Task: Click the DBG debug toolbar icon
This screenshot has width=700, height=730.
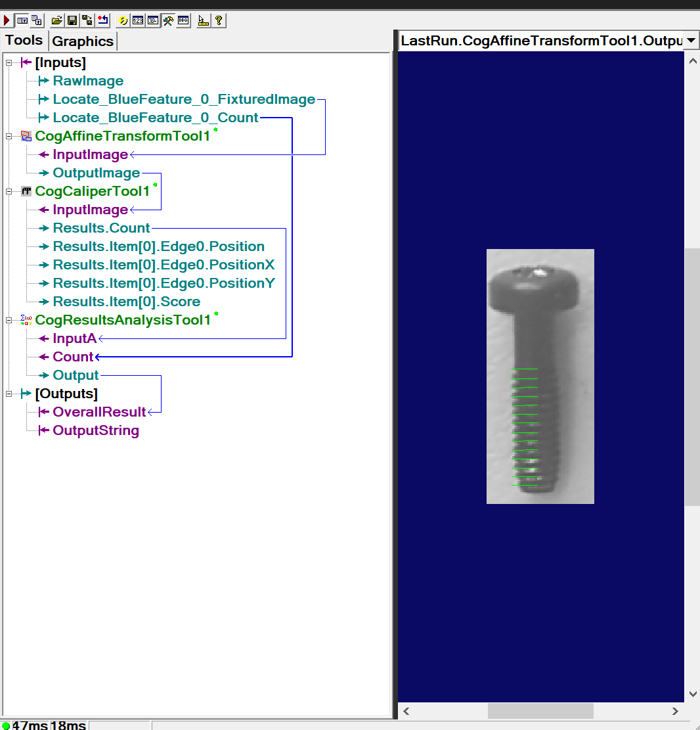Action: (x=183, y=20)
